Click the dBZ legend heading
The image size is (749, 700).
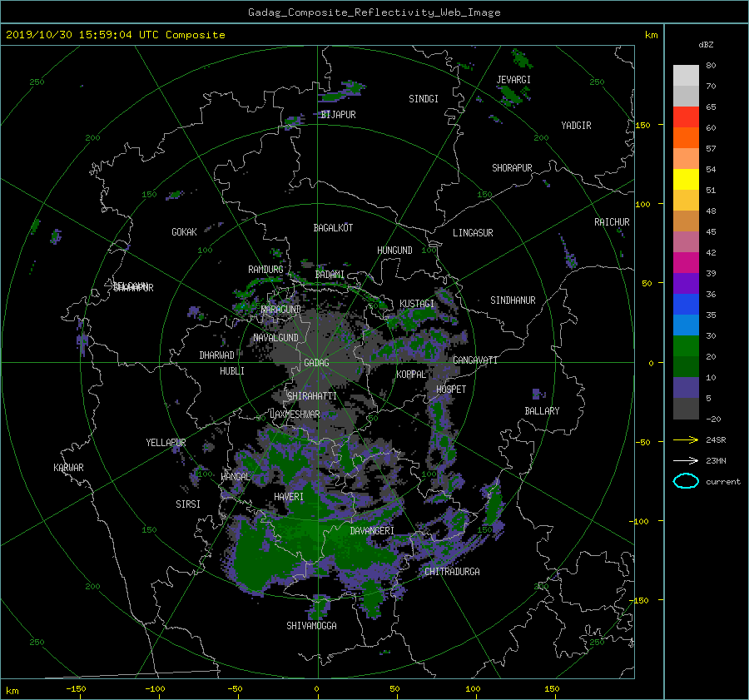706,45
